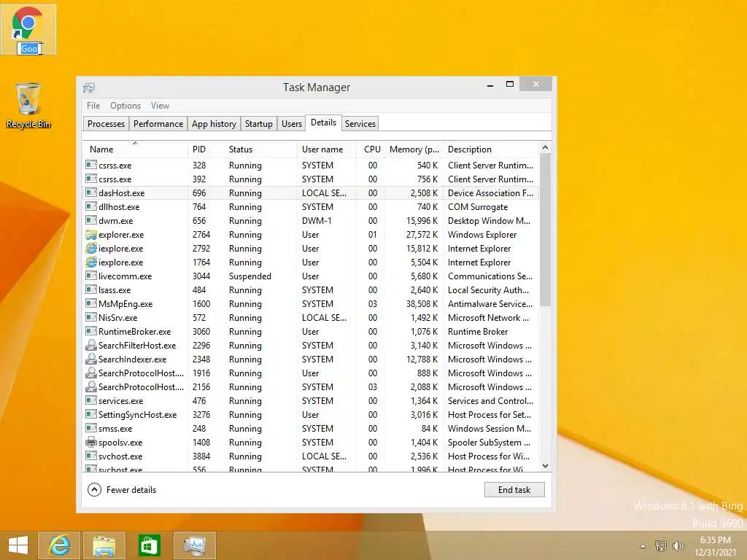Click the livecomm.exe process icon
Image resolution: width=747 pixels, height=560 pixels.
coord(91,276)
